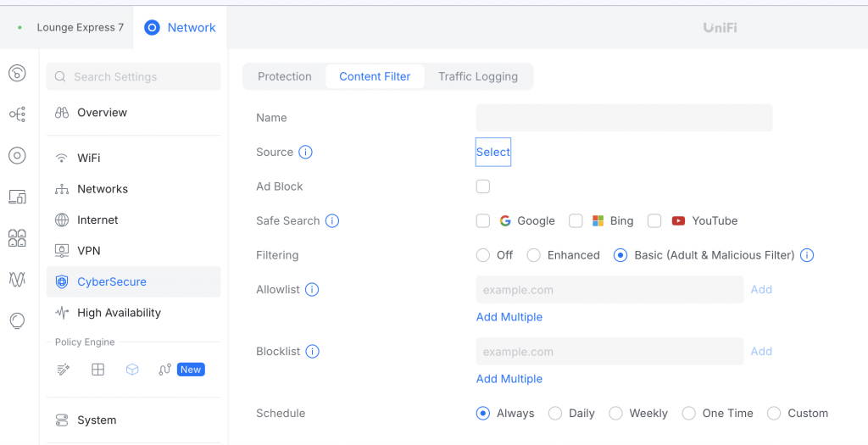
Task: Click the WiFi signal icon
Action: pyautogui.click(x=62, y=159)
